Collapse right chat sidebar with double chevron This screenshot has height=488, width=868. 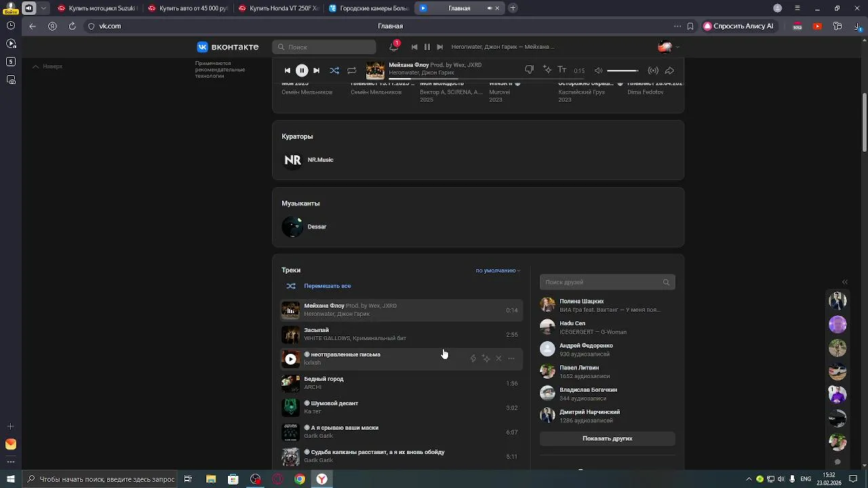[x=845, y=282]
